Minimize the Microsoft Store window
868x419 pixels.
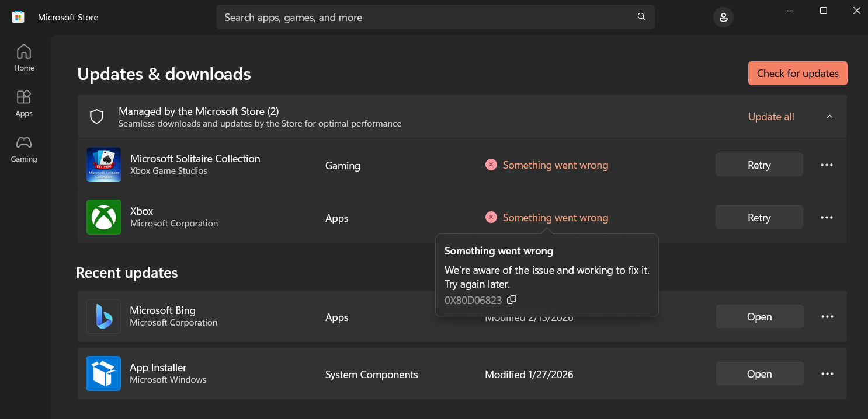pyautogui.click(x=790, y=11)
